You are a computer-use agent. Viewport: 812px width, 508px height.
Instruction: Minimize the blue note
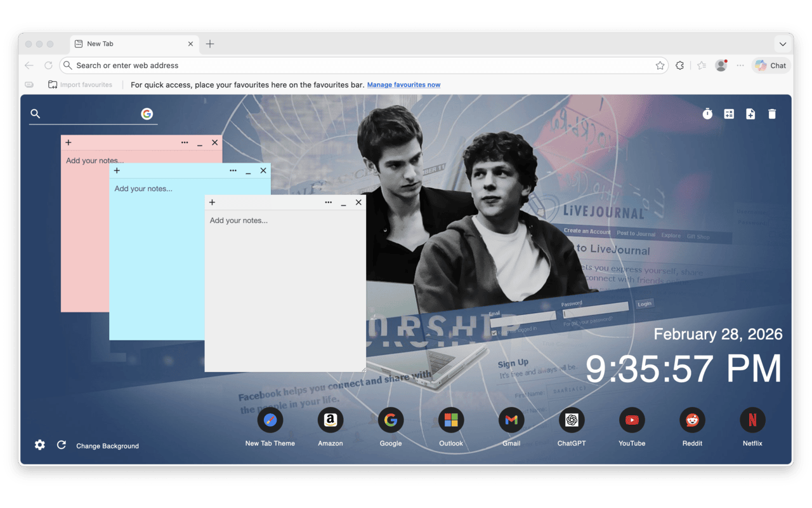coord(248,171)
